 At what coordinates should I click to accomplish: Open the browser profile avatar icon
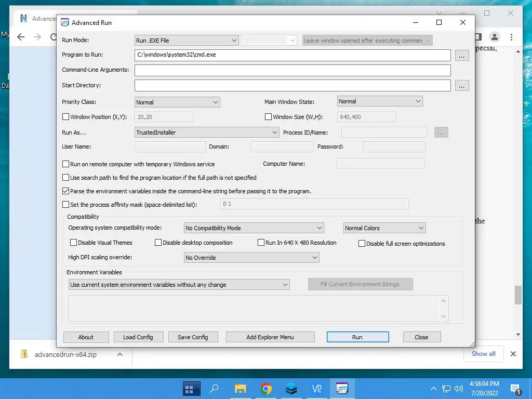tap(495, 37)
